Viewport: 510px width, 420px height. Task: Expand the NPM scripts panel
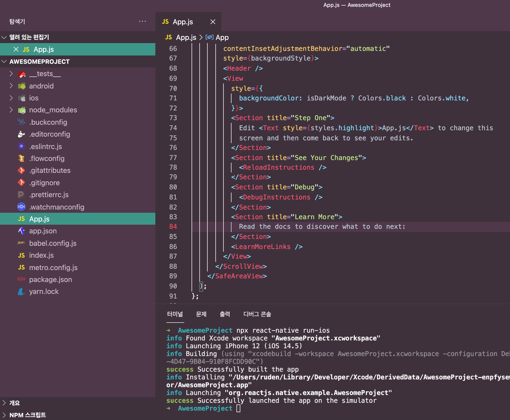point(4,415)
